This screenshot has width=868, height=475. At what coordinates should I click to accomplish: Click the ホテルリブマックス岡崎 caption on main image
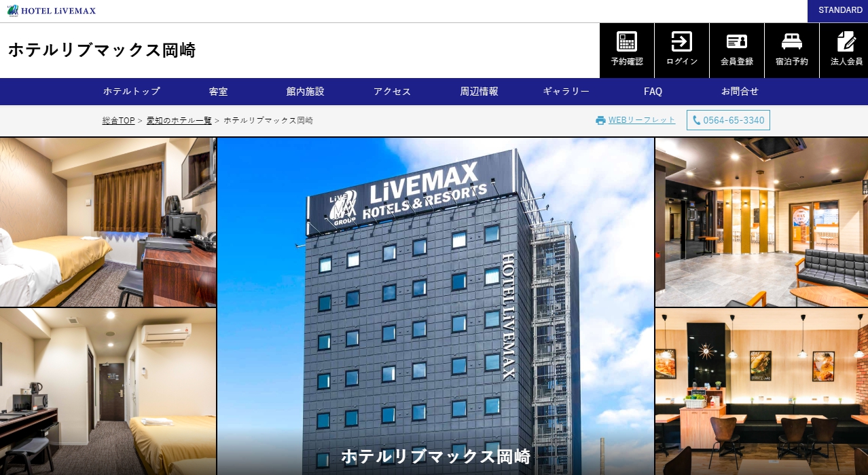click(x=435, y=456)
